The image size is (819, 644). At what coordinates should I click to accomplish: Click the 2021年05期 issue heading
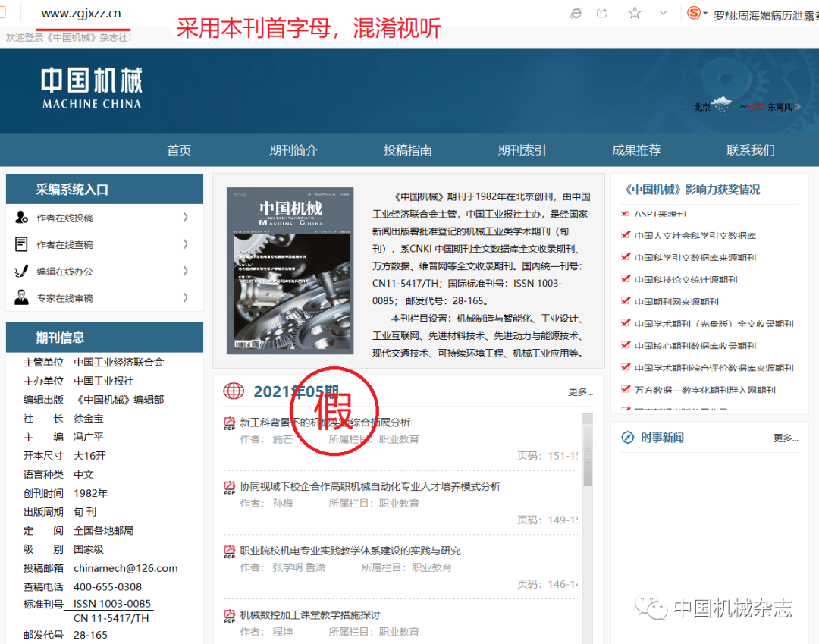point(297,391)
